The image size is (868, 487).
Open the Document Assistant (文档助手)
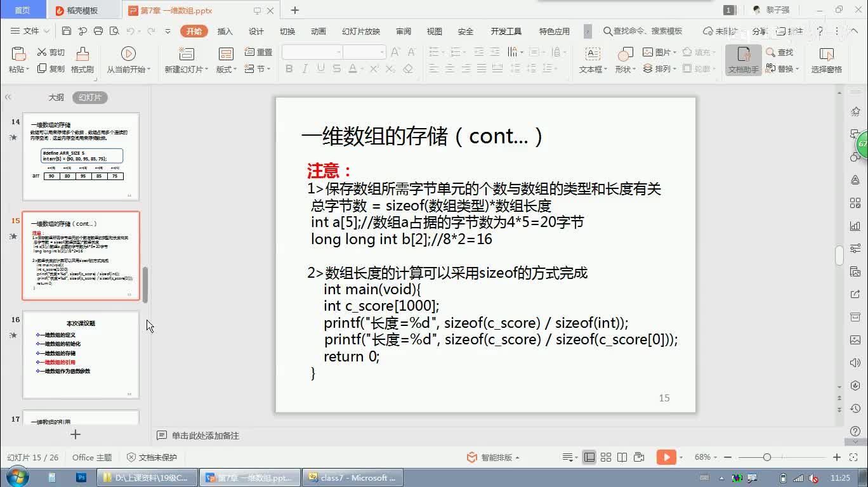(743, 61)
